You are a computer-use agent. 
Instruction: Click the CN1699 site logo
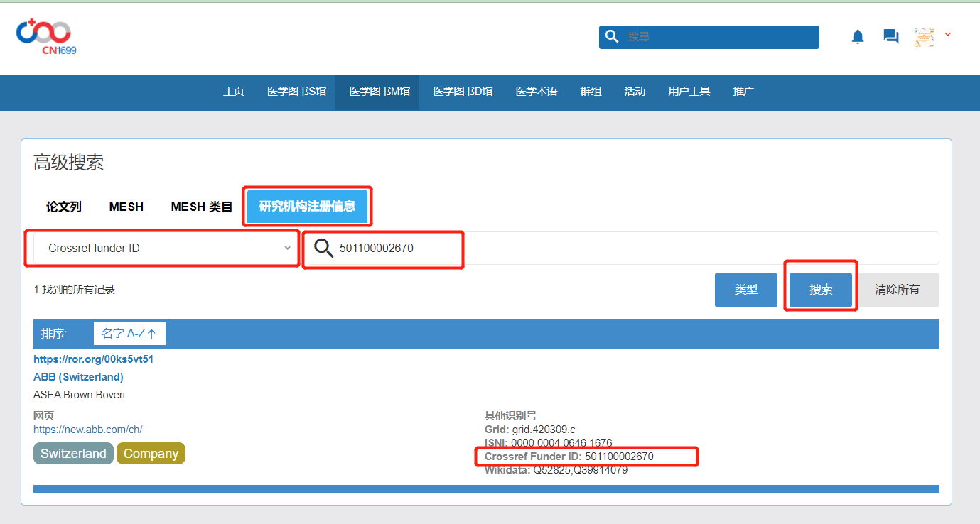point(46,38)
